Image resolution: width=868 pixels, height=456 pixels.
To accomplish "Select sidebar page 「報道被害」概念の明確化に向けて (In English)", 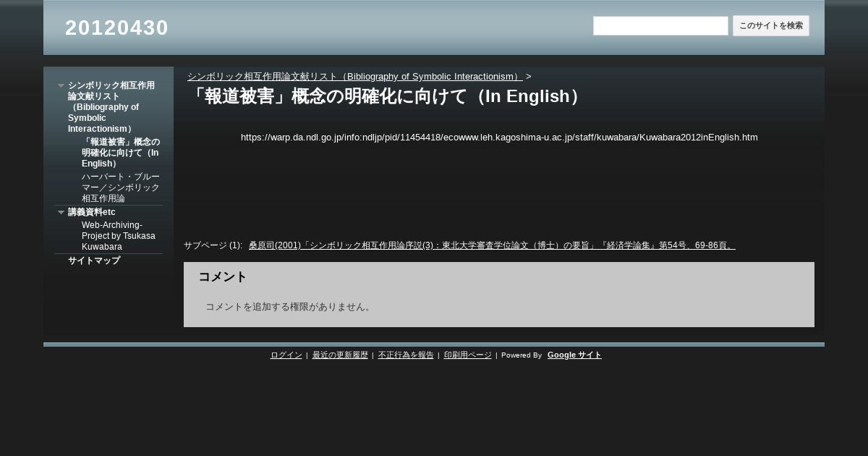I will tap(121, 152).
